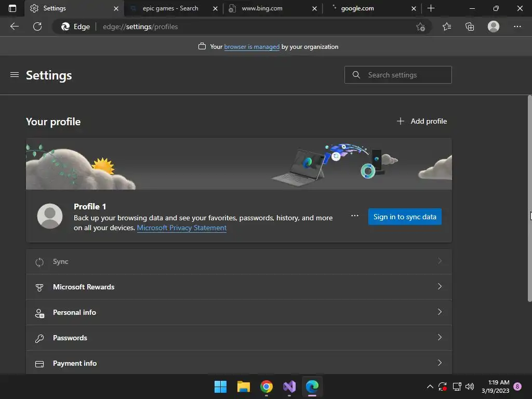Open the Passwords row label

coord(70,338)
